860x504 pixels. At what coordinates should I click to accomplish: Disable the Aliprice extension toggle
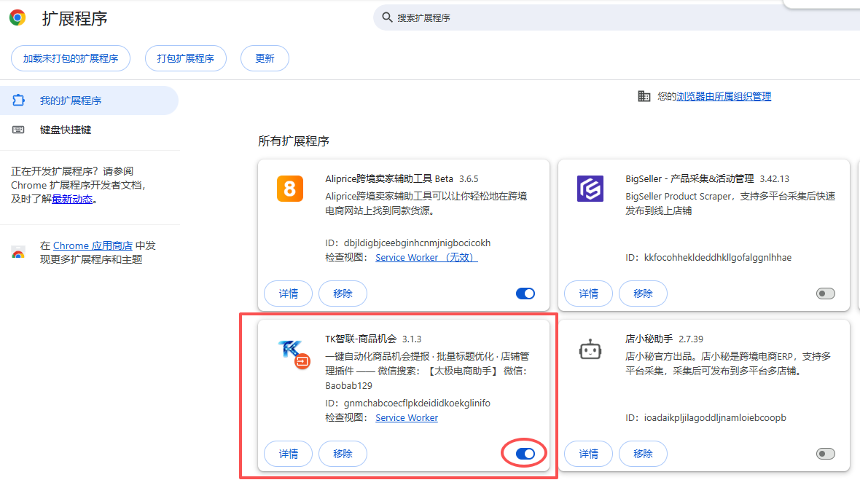525,294
